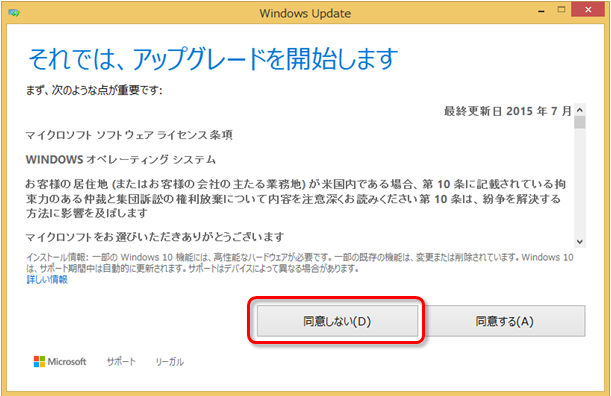Open the 詳しい情報 link
This screenshot has height=396, width=611.
coord(47,279)
